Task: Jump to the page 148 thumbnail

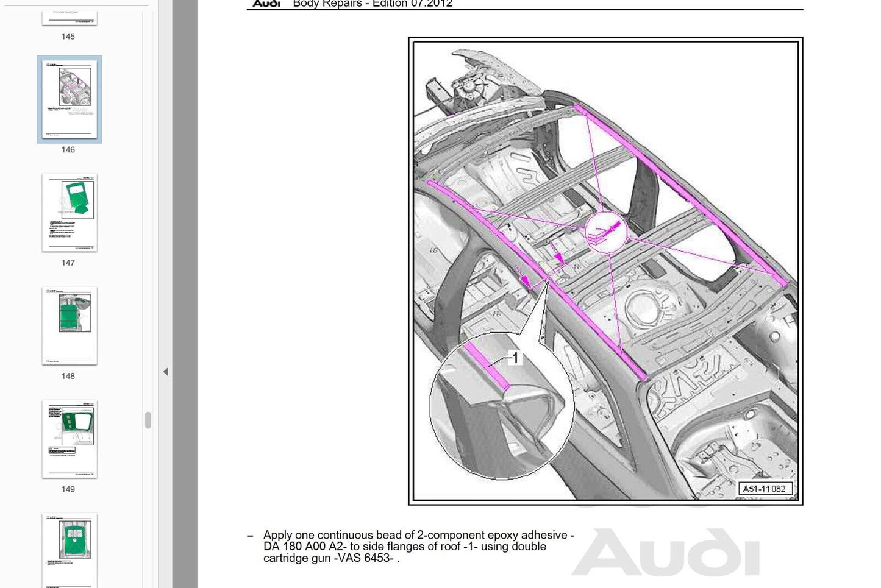Action: click(70, 326)
